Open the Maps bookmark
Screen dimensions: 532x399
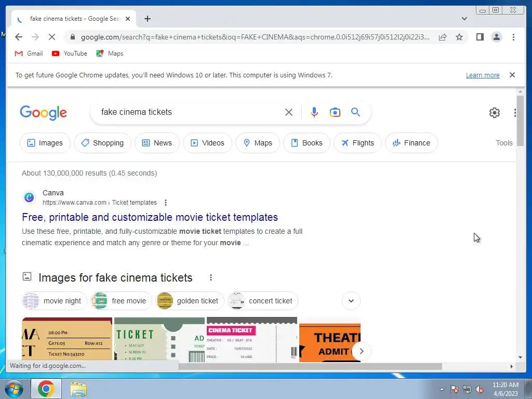pos(110,54)
